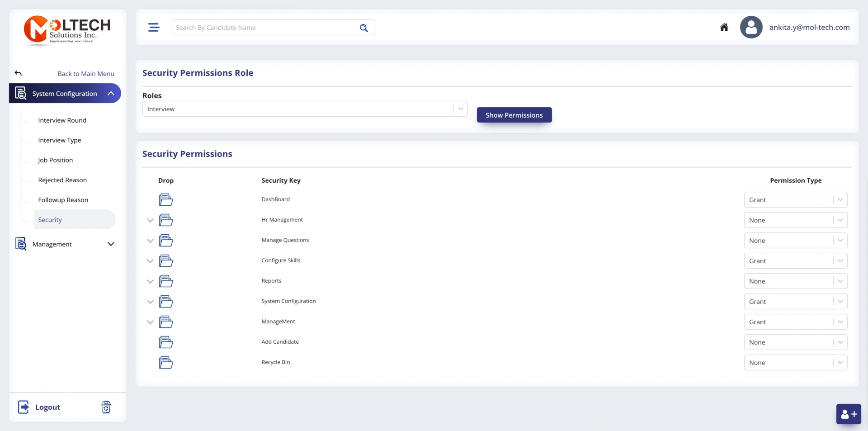Go to home via house icon

pos(724,28)
